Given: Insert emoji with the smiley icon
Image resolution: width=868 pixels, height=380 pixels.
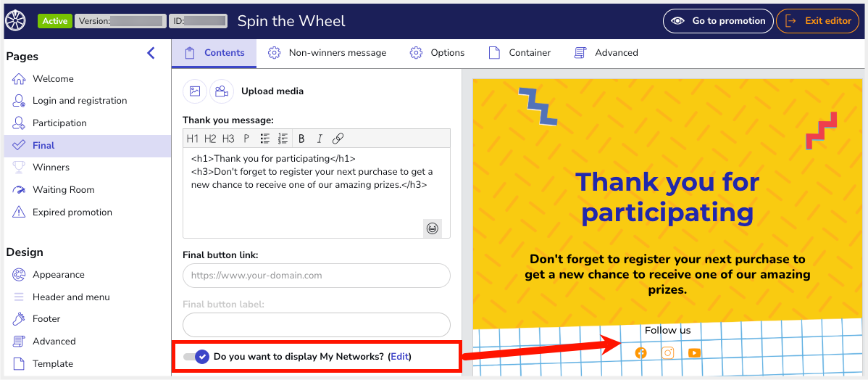Looking at the screenshot, I should (x=433, y=228).
